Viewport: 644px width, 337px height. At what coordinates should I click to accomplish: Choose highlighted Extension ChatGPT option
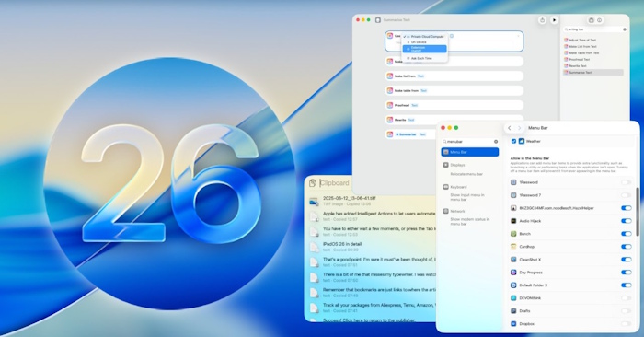pyautogui.click(x=425, y=49)
